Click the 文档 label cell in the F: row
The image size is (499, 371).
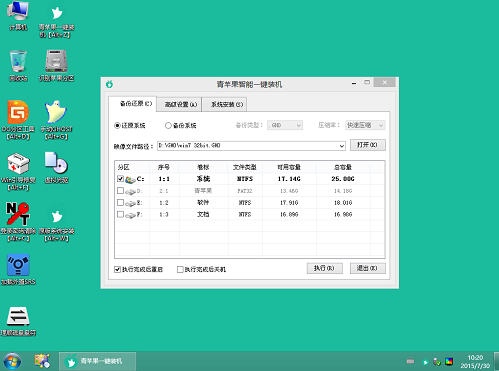203,214
